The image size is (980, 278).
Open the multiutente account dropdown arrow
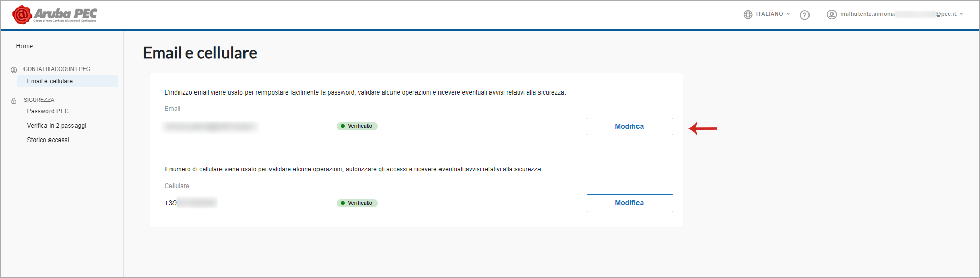(961, 14)
